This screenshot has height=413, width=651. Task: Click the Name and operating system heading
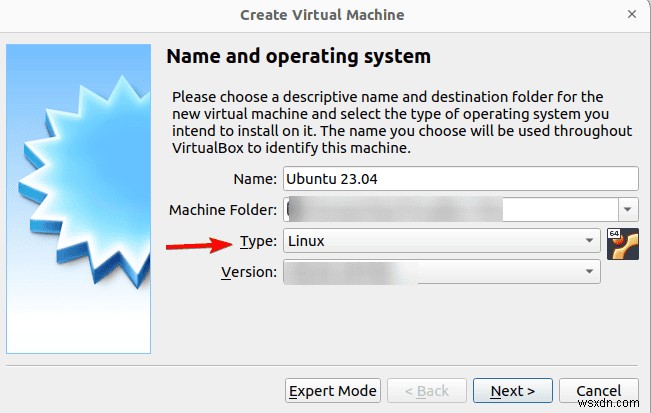pos(299,56)
